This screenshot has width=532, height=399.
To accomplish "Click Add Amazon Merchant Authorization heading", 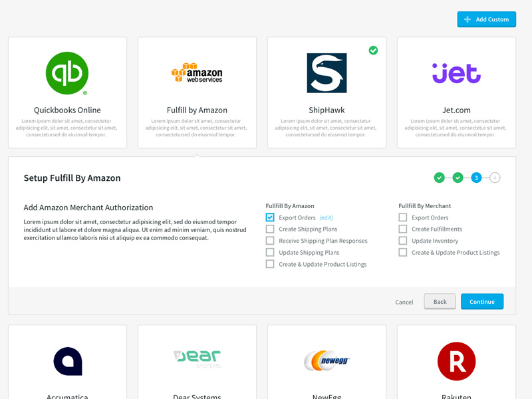I will [88, 207].
